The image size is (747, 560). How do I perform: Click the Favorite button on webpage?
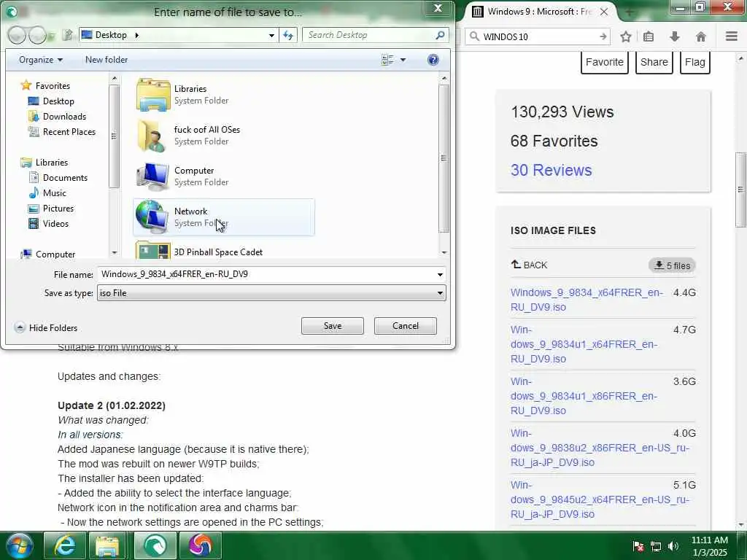click(x=605, y=63)
